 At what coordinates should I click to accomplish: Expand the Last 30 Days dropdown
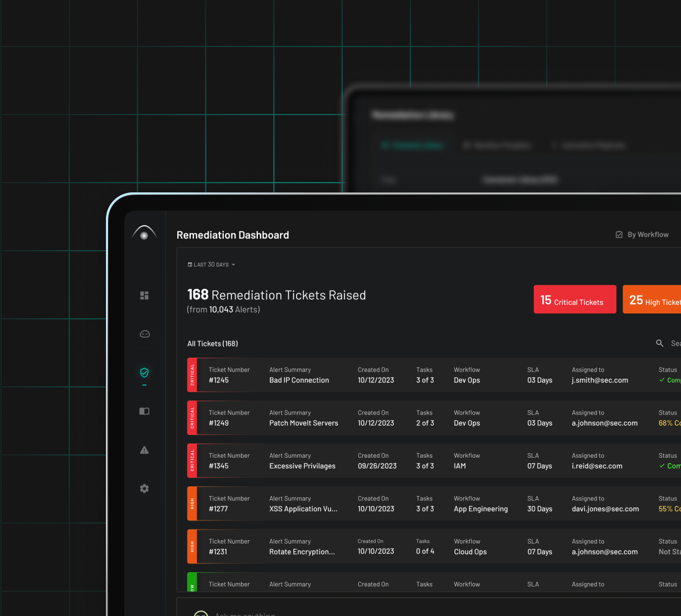211,265
